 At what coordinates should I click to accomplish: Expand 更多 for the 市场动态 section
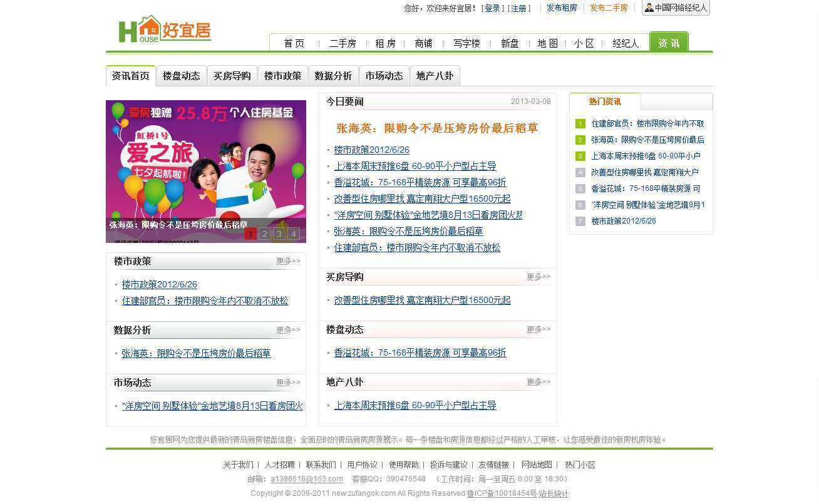coord(289,383)
